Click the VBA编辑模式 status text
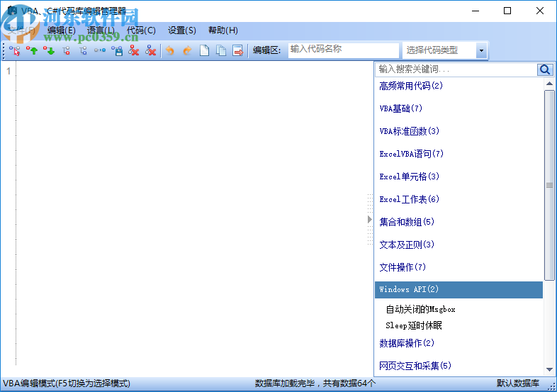The height and width of the screenshot is (392, 557). (67, 383)
